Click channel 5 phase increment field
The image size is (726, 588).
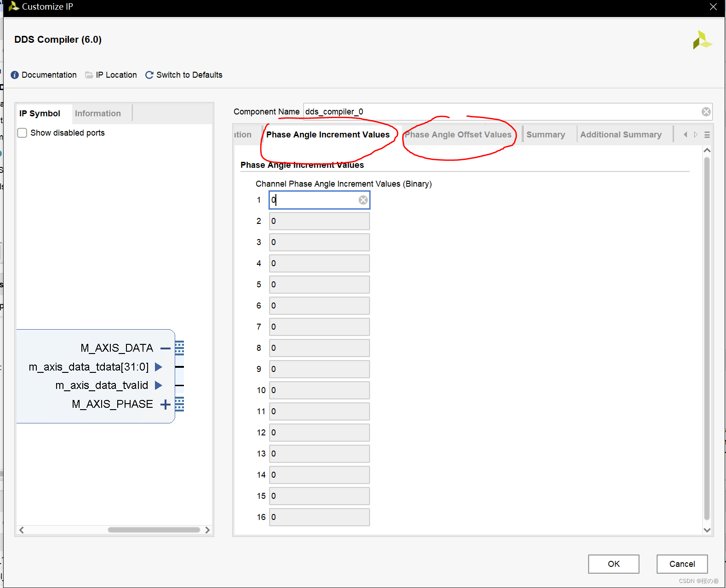click(320, 285)
